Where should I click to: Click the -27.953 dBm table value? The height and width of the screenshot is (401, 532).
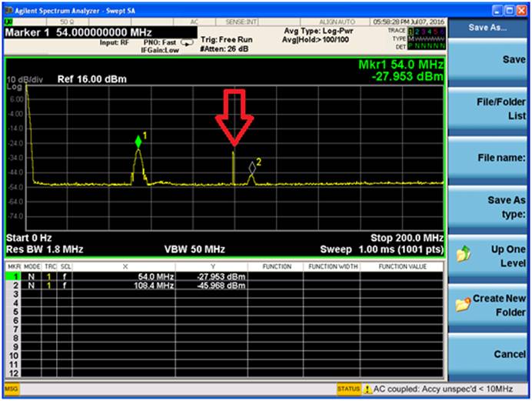[221, 277]
